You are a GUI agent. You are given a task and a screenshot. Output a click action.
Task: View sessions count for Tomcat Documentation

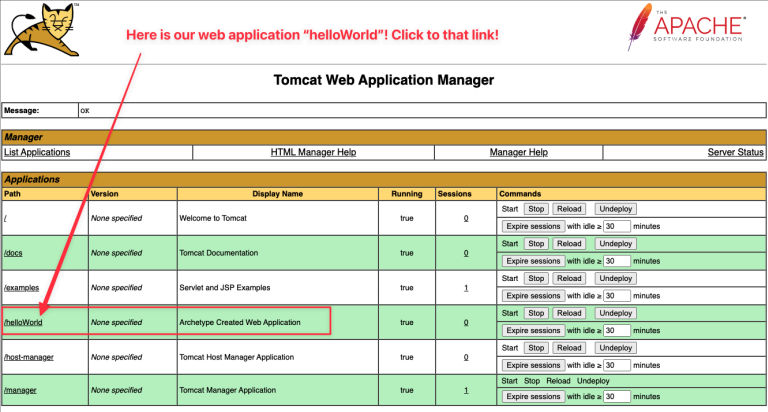pyautogui.click(x=466, y=253)
